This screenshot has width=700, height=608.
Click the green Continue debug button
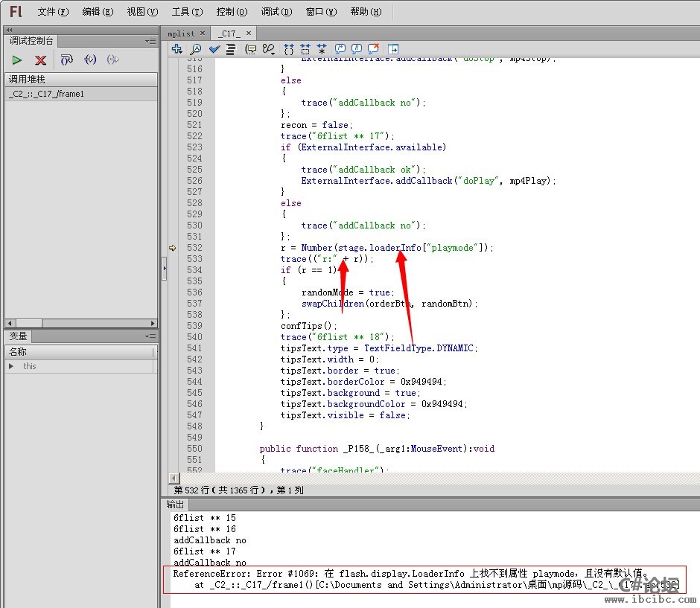coord(17,60)
